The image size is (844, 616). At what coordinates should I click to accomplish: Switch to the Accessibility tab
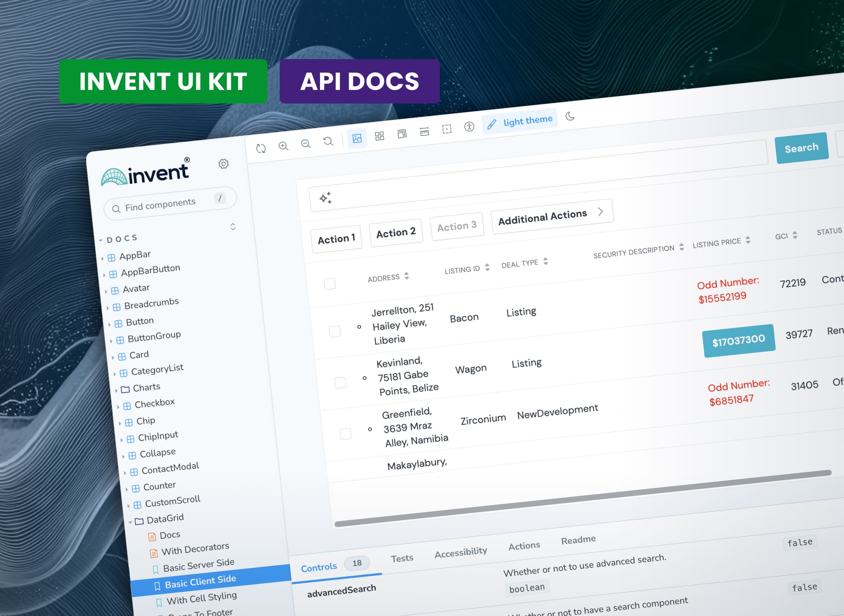461,553
